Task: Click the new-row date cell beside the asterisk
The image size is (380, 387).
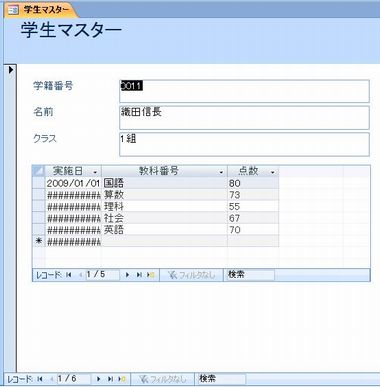Action: [73, 241]
